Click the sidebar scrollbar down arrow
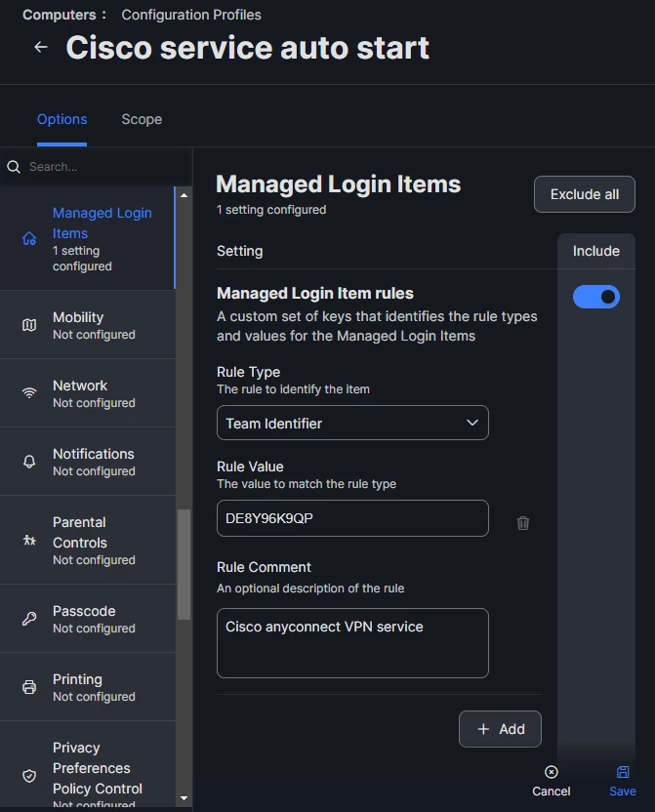 184,798
